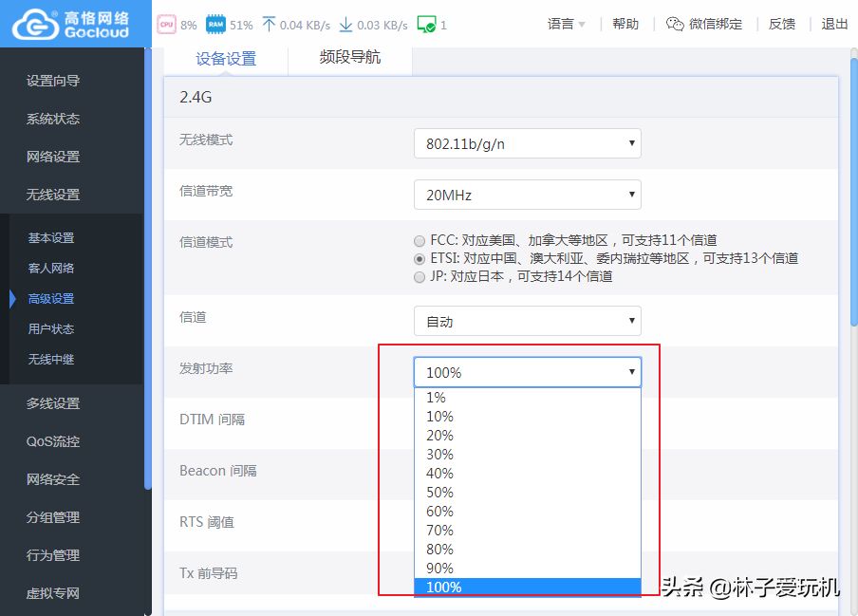The width and height of the screenshot is (858, 616).
Task: Open the 语言 language dropdown
Action: 566,24
